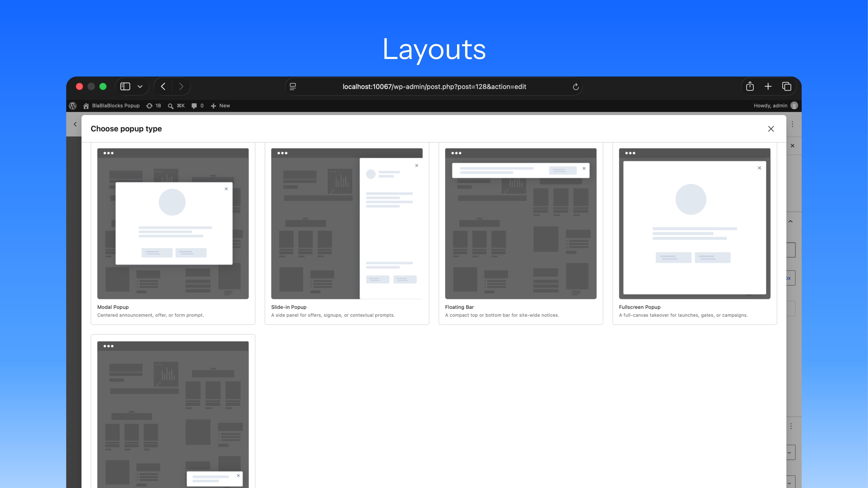Click the Slide-in Popup title text
The width and height of the screenshot is (868, 488).
(289, 307)
